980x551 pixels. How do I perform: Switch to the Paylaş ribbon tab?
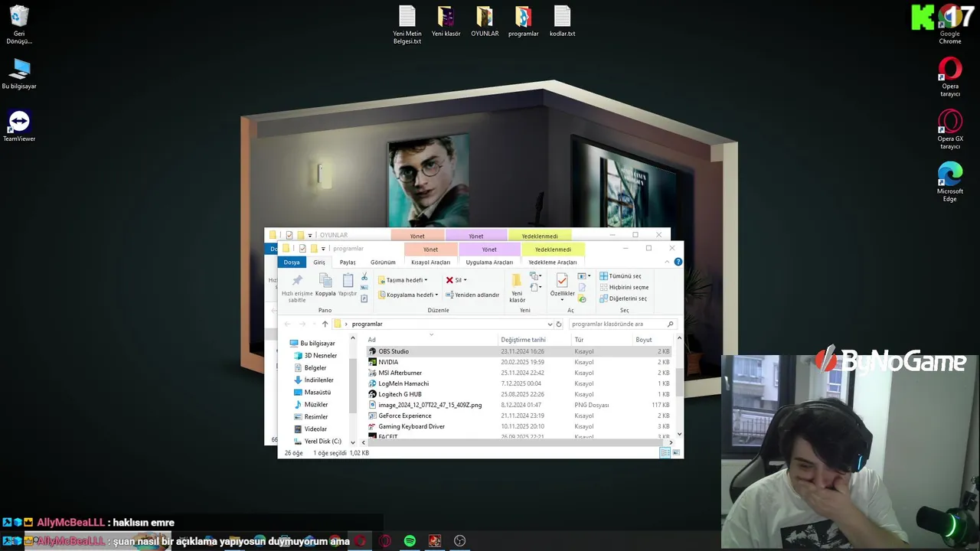click(348, 262)
